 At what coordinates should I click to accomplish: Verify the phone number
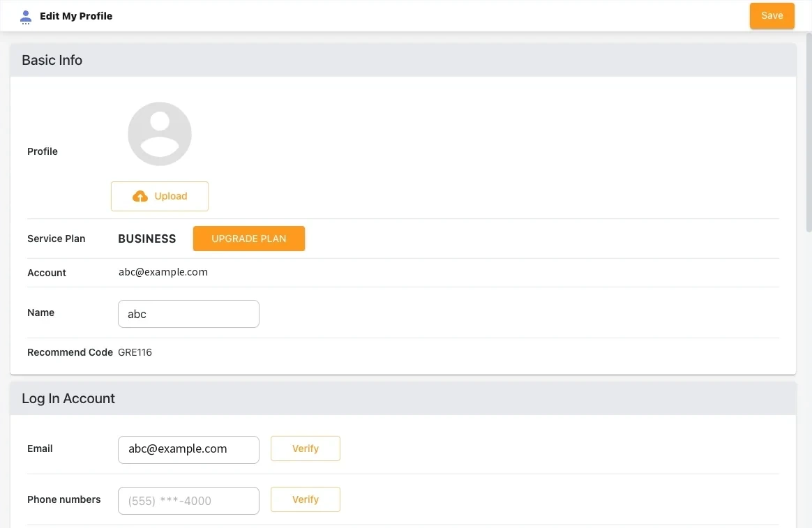(306, 499)
